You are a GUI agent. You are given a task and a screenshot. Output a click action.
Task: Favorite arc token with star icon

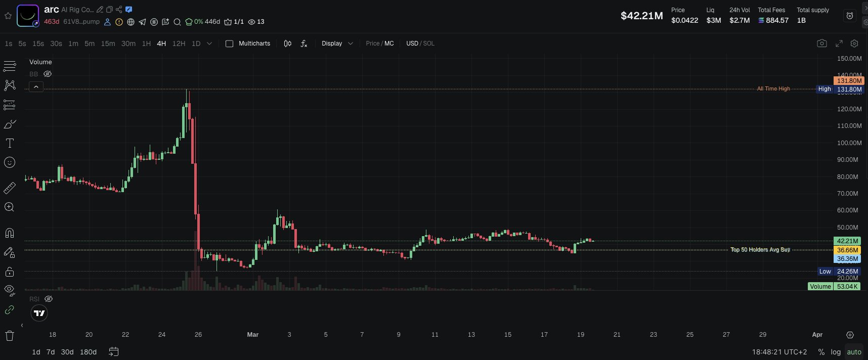pyautogui.click(x=8, y=16)
